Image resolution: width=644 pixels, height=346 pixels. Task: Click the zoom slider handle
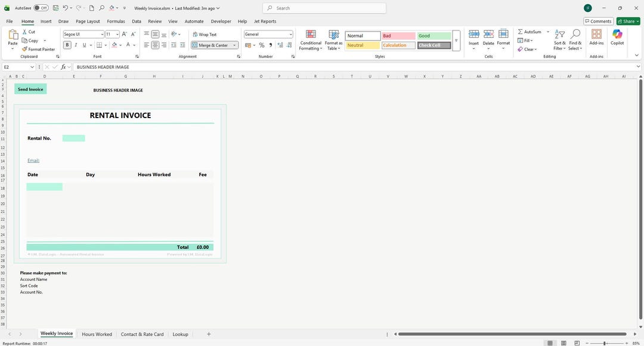click(604, 343)
